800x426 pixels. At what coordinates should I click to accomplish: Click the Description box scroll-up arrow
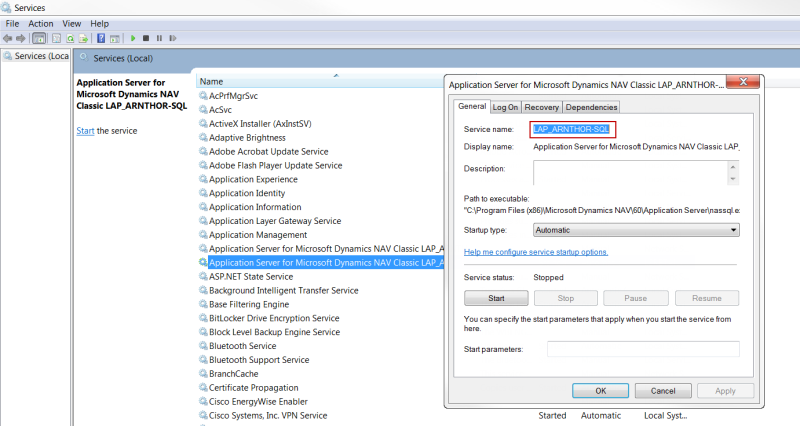pyautogui.click(x=733, y=167)
